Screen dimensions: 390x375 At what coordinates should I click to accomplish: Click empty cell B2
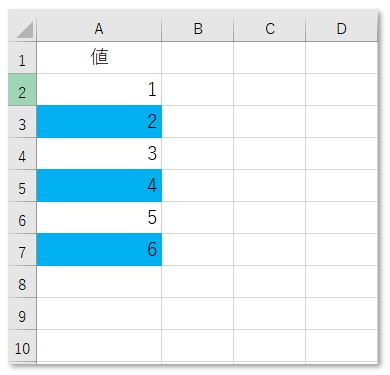(x=198, y=90)
